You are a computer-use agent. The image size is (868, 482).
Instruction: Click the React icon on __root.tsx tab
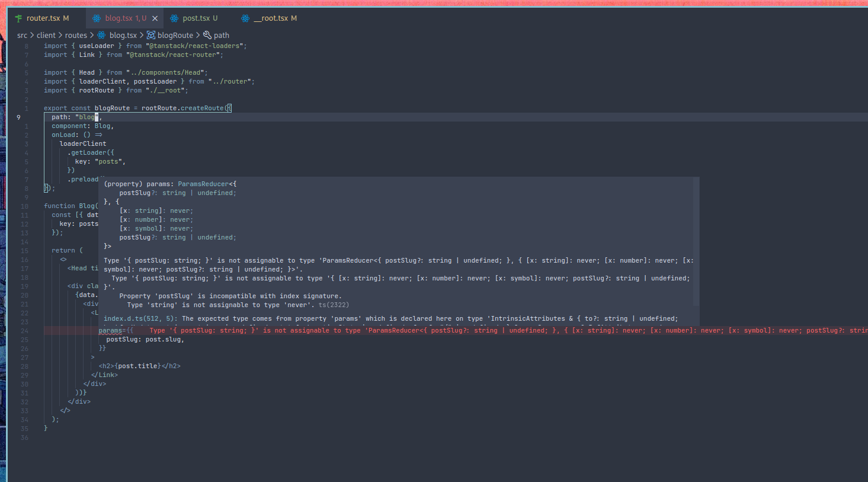point(245,18)
